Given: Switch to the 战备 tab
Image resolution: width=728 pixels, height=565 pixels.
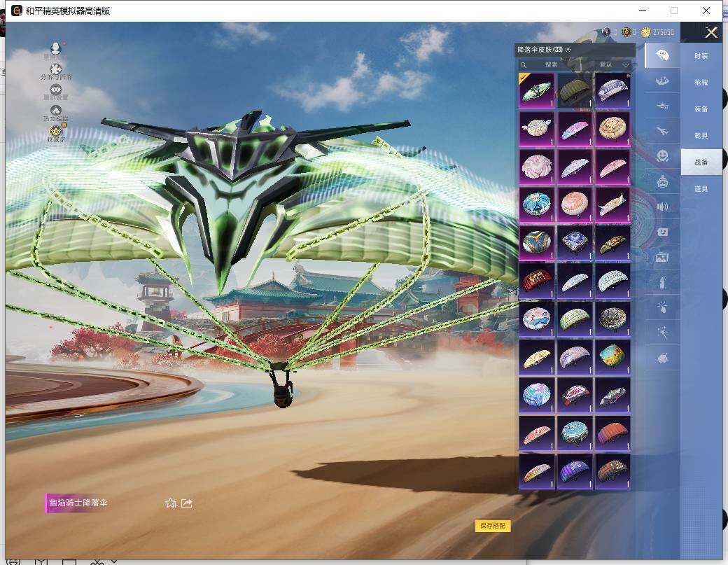Looking at the screenshot, I should (x=701, y=162).
